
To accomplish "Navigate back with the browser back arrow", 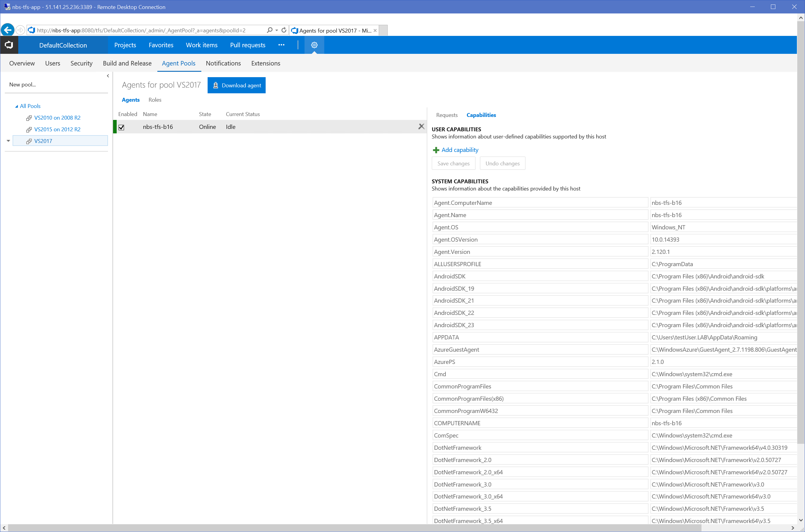I will point(7,30).
